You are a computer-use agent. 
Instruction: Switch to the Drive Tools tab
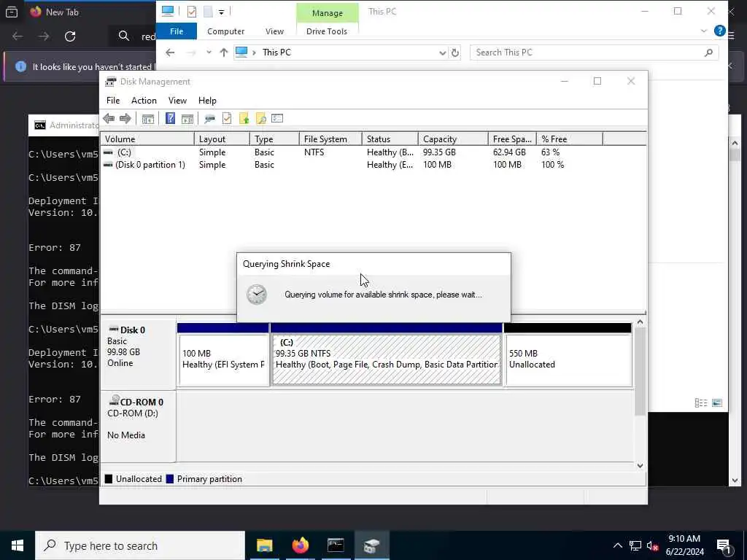tap(327, 31)
